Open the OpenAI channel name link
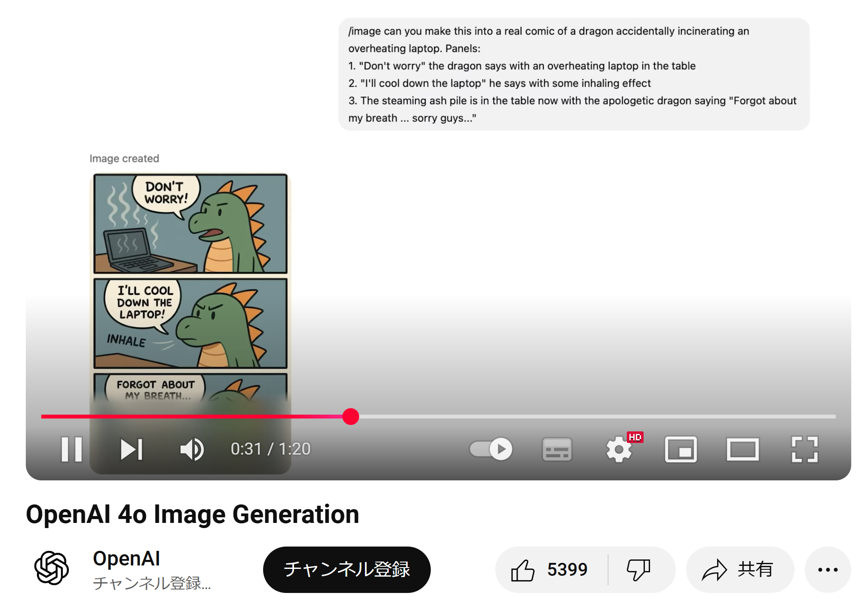Screen dimensions: 868x611 click(126, 559)
